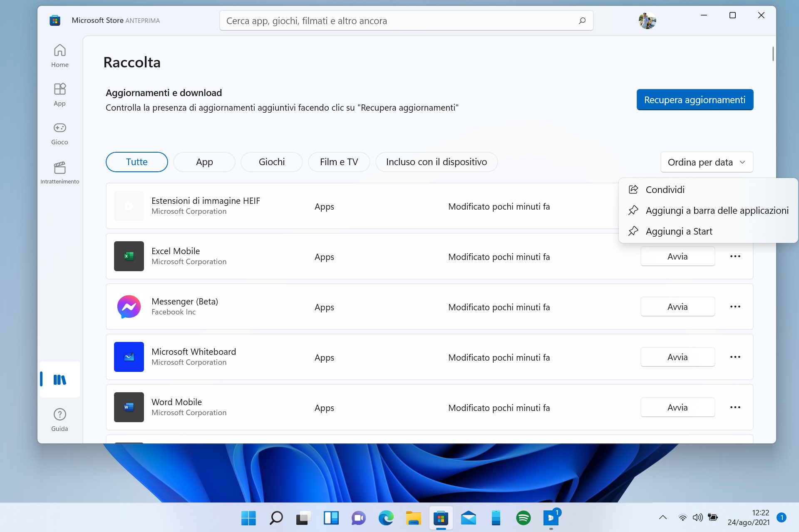Choose Aggiungi a barra delle applicazioni
The height and width of the screenshot is (532, 799).
tap(708, 210)
